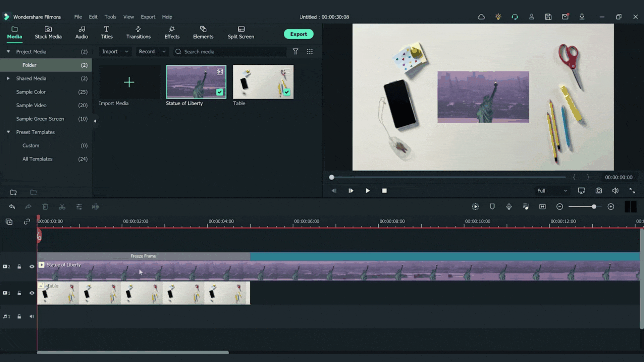Open the Effects panel
This screenshot has width=644, height=362.
point(172,32)
